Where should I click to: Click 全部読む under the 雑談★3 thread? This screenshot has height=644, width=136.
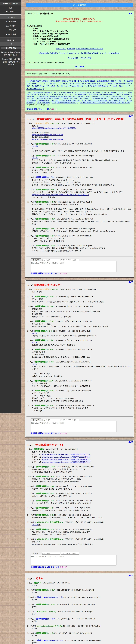pos(34,273)
